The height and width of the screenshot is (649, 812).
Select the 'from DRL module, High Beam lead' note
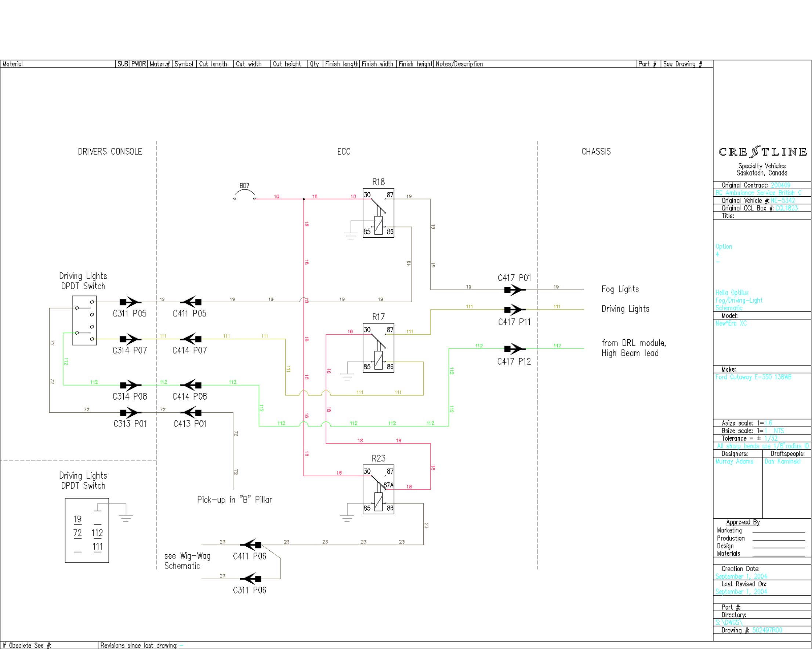point(634,348)
